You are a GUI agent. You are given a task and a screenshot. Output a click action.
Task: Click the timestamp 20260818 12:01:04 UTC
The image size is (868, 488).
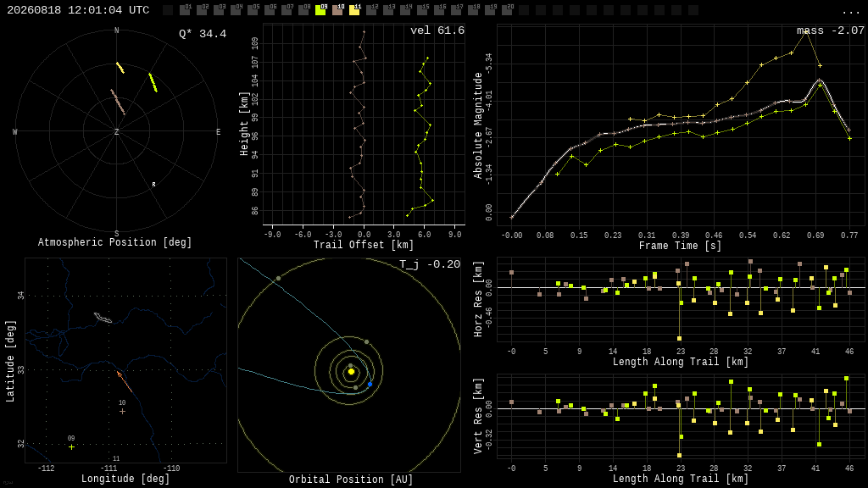point(78,10)
